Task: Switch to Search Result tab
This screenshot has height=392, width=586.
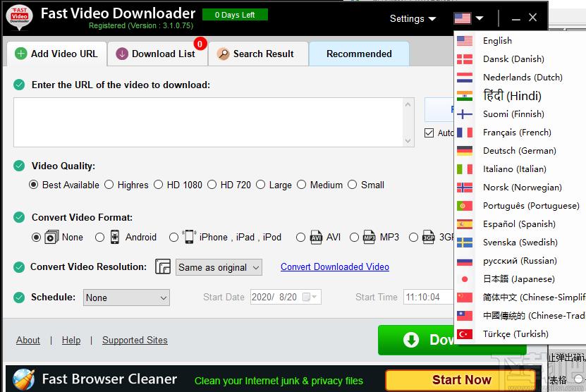Action: tap(258, 54)
